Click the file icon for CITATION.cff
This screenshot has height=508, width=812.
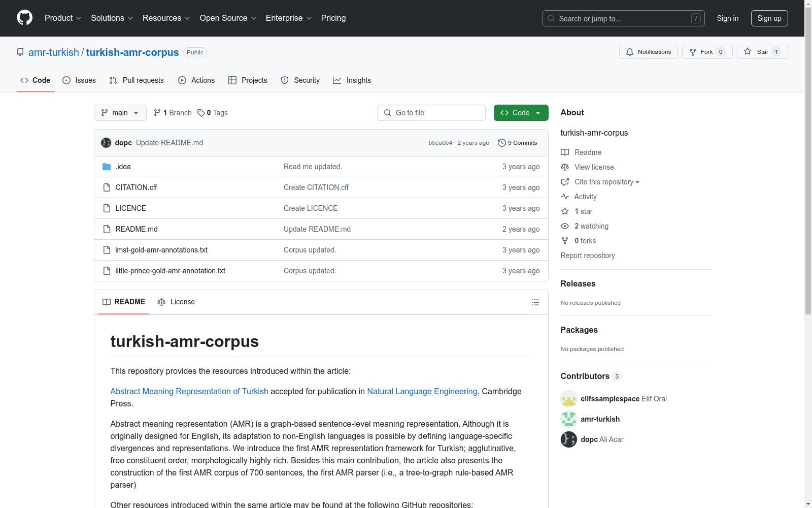[107, 187]
